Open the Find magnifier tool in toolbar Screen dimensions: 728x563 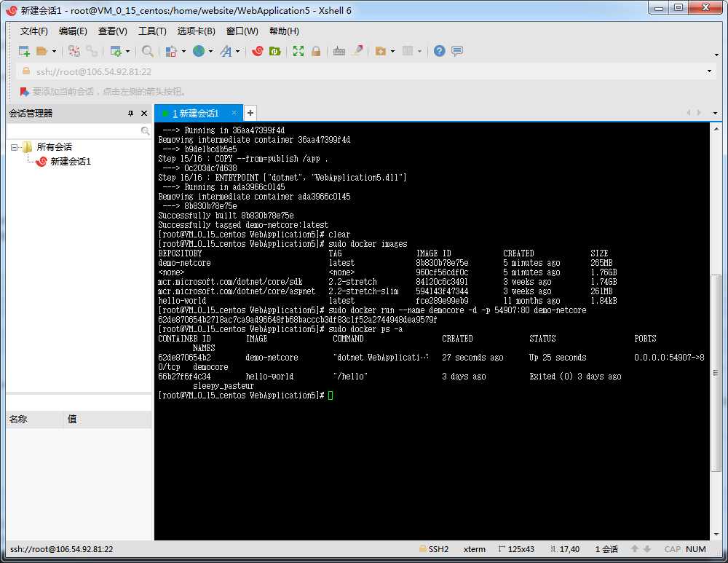click(x=148, y=51)
